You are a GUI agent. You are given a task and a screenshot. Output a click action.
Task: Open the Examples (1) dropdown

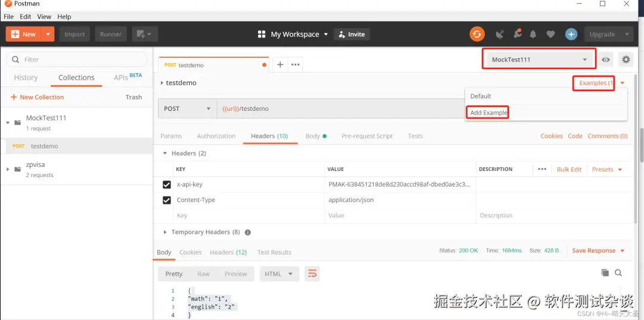623,83
